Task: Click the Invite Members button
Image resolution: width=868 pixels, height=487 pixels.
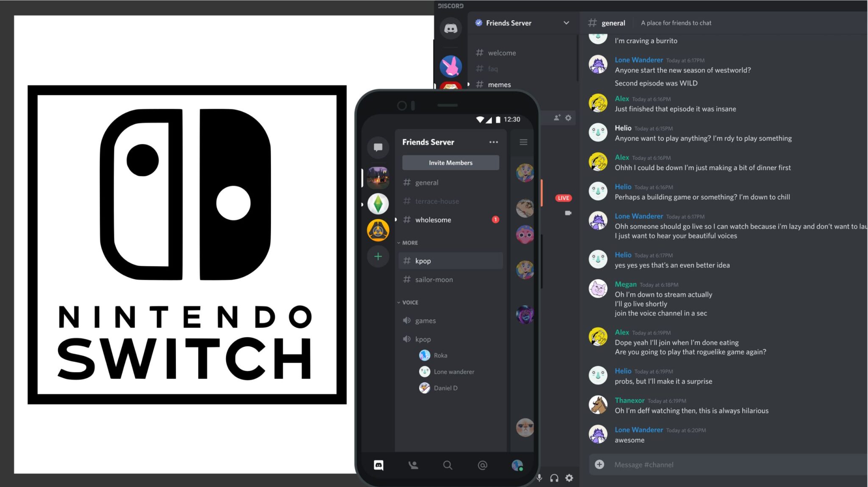Action: pyautogui.click(x=450, y=162)
